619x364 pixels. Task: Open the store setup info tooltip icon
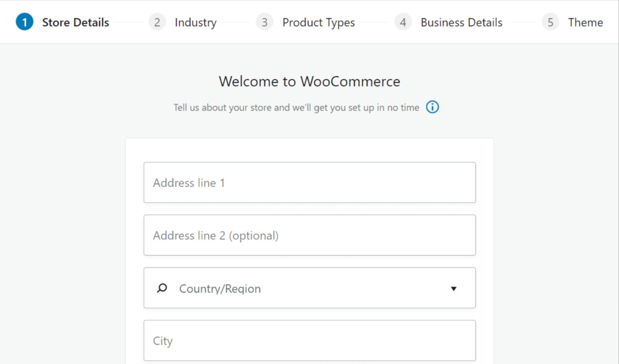pyautogui.click(x=433, y=107)
